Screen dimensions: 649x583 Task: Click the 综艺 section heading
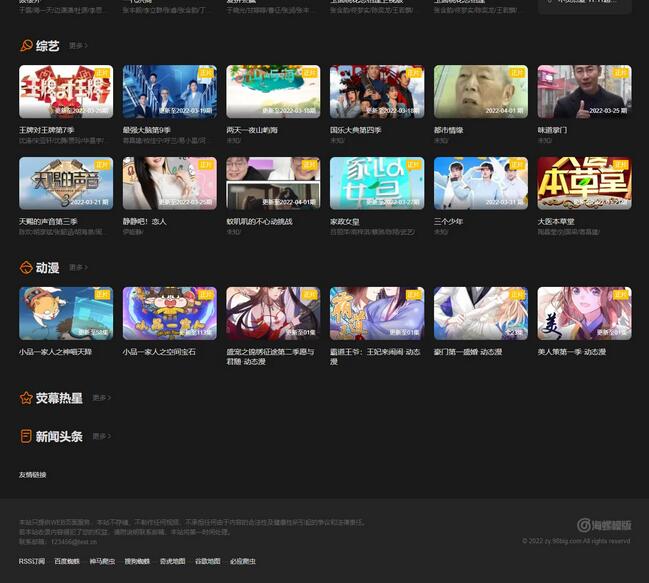[48, 46]
